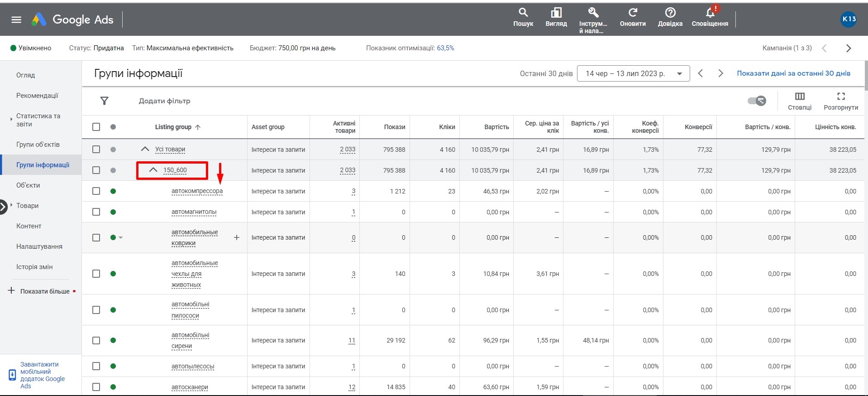Click the Додати фільтр field
Viewport: 868px width, 396px height.
164,101
